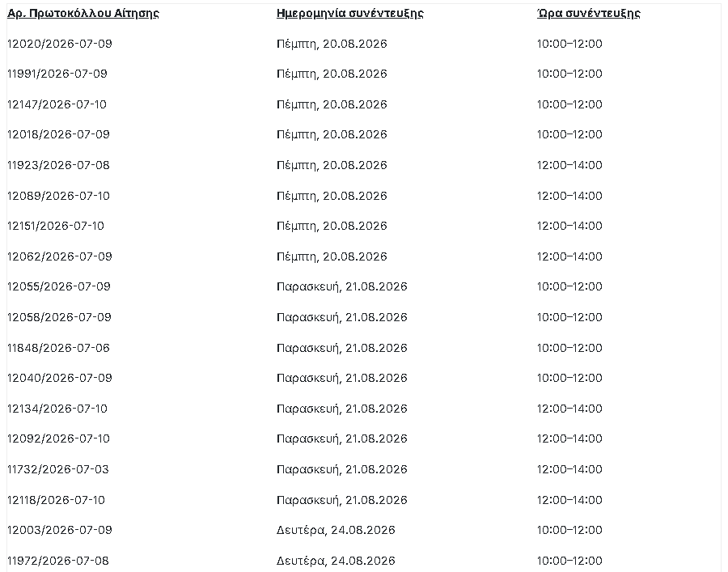This screenshot has width=728, height=572.
Task: Click protocol entry 12118/2026-07-10
Action: click(56, 500)
